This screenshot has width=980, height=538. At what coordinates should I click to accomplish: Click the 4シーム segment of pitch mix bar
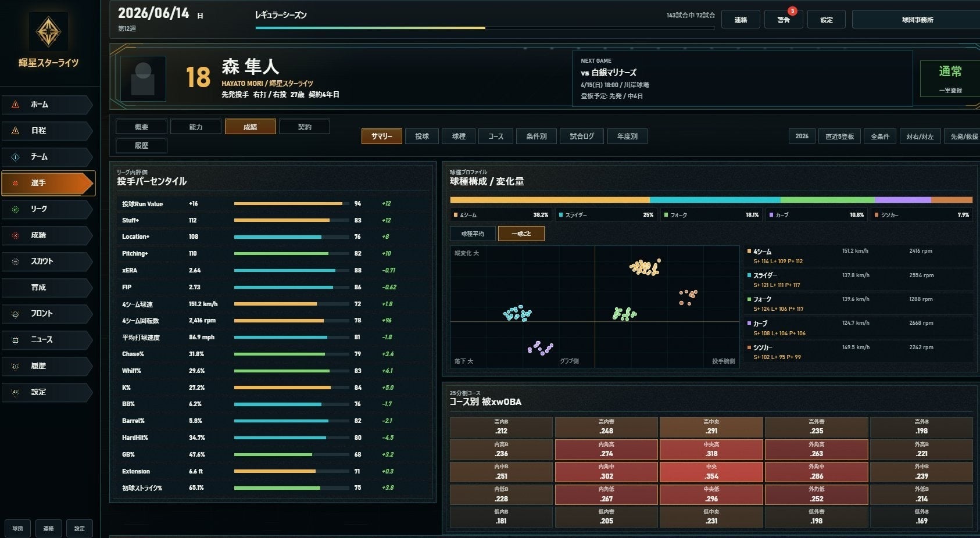pyautogui.click(x=550, y=200)
